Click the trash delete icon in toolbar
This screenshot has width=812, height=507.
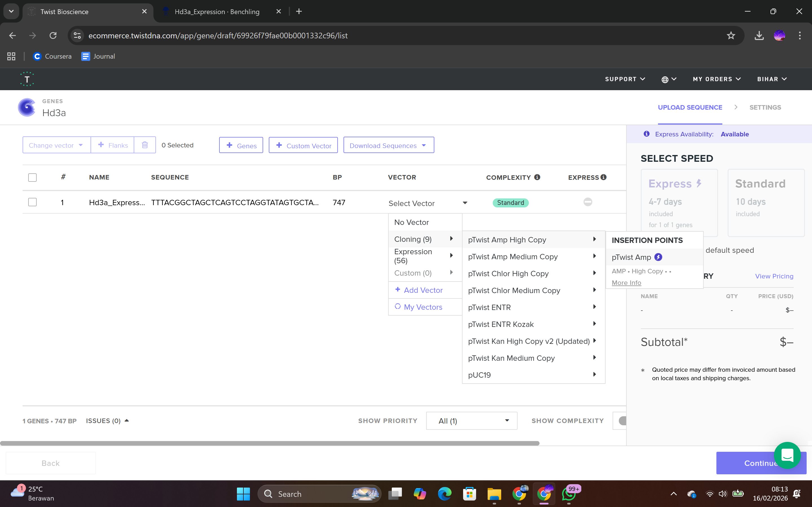[145, 145]
